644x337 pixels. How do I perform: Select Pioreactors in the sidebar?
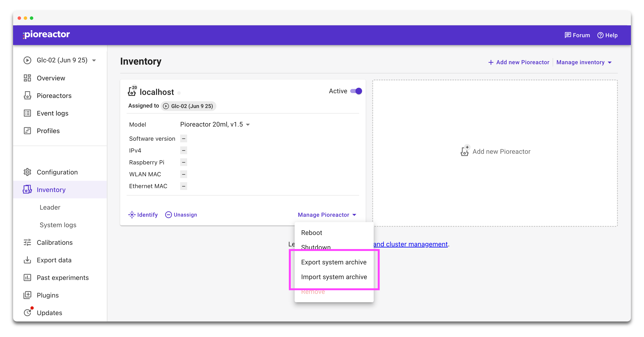pos(55,95)
